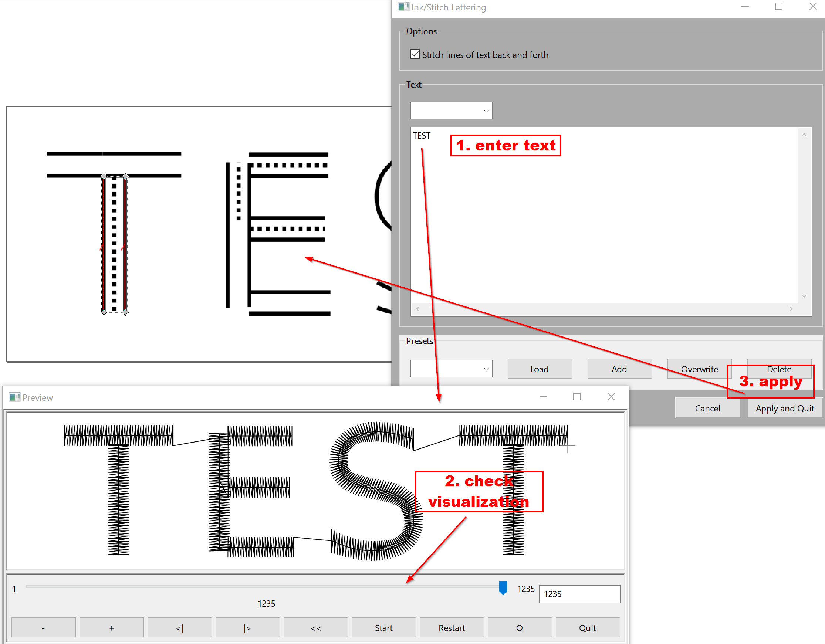
Task: Click the blue preview slider handle
Action: [x=503, y=588]
